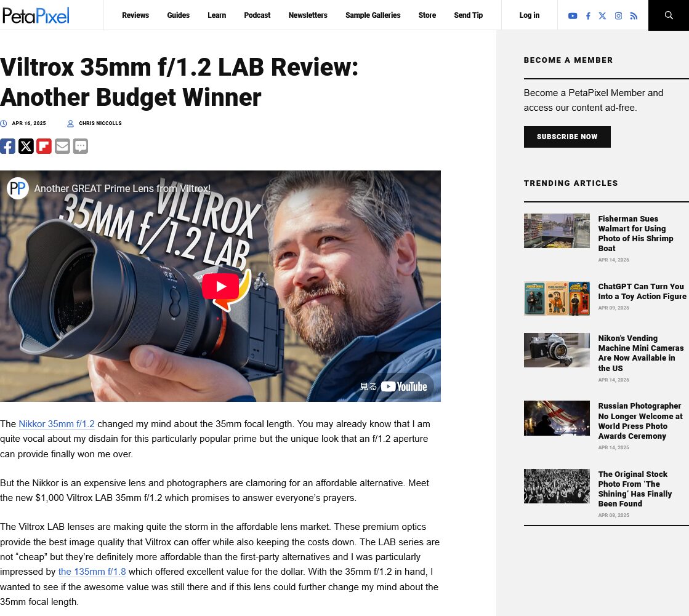Click the Apr 16, 2025 article date

tap(29, 123)
